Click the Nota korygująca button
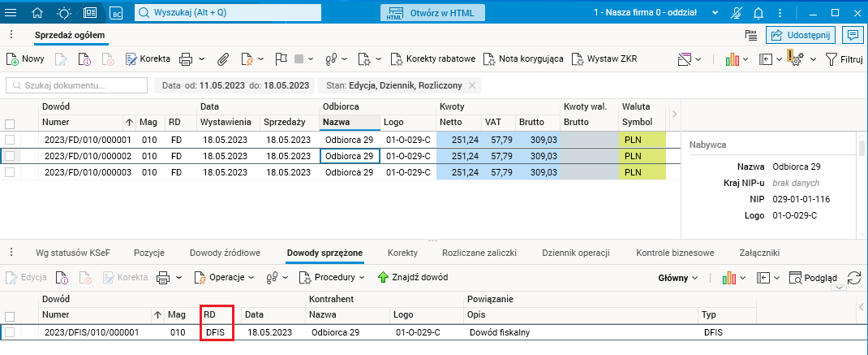868x355 pixels. (x=523, y=58)
